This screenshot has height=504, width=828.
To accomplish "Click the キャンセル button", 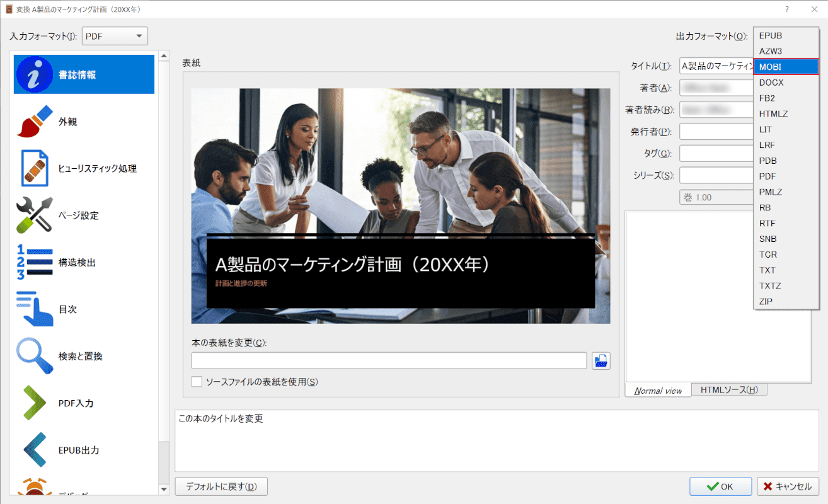I will 788,486.
